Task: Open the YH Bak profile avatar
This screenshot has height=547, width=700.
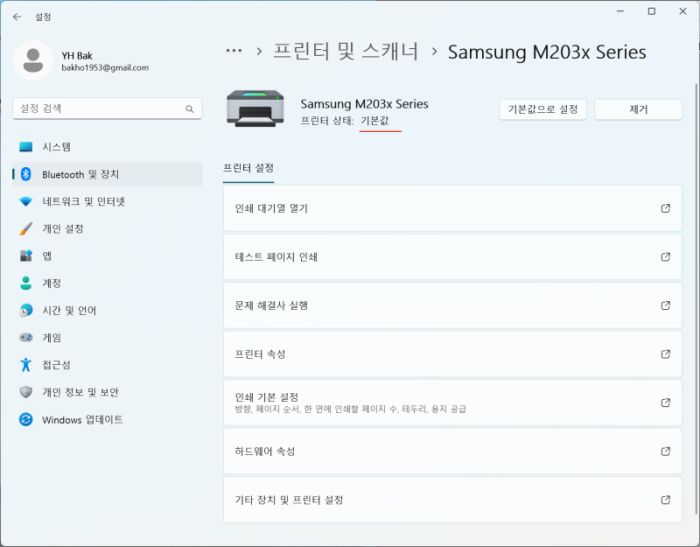Action: 33,61
